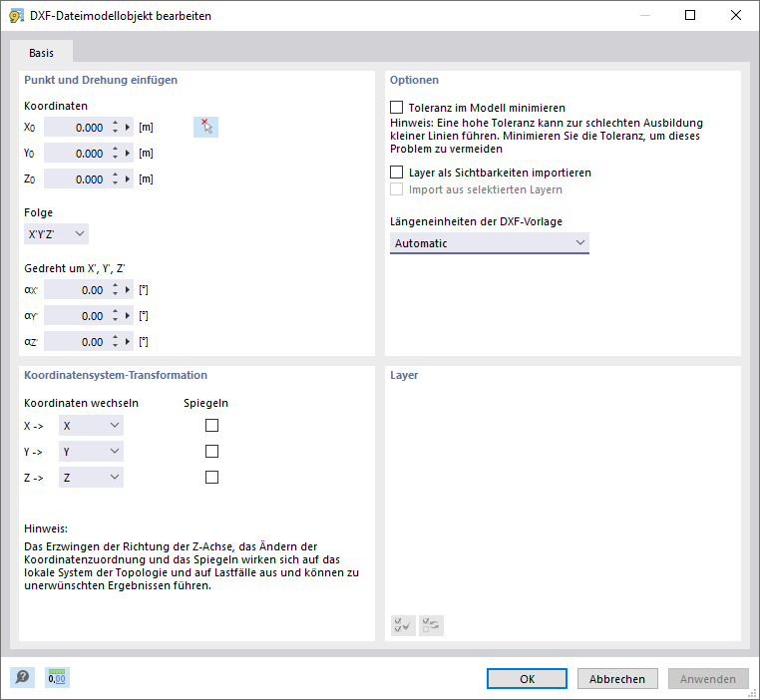Expand the αY' field arrow menu
Viewport: 760px width, 700px height.
(x=128, y=316)
